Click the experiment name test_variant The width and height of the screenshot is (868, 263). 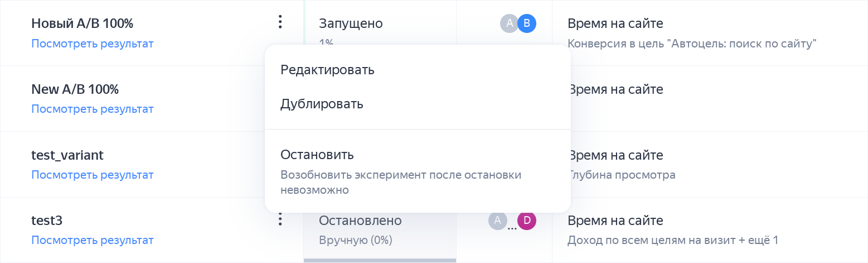[67, 155]
